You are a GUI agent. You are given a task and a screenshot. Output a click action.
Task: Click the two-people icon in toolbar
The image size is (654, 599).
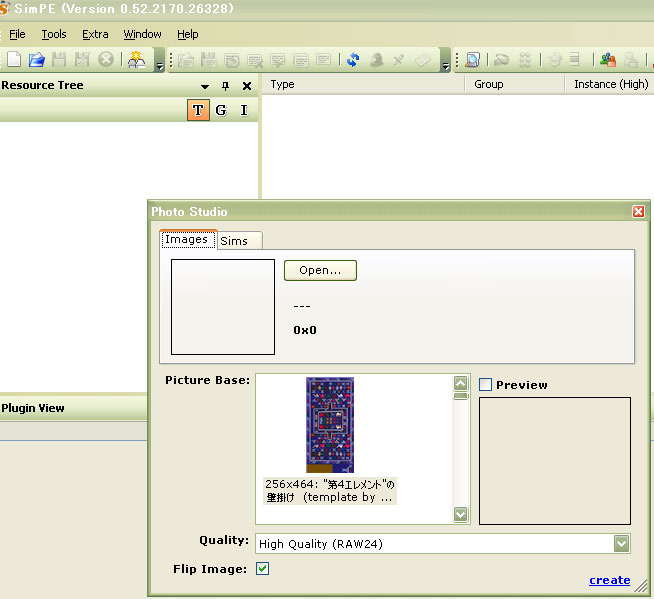(x=608, y=60)
